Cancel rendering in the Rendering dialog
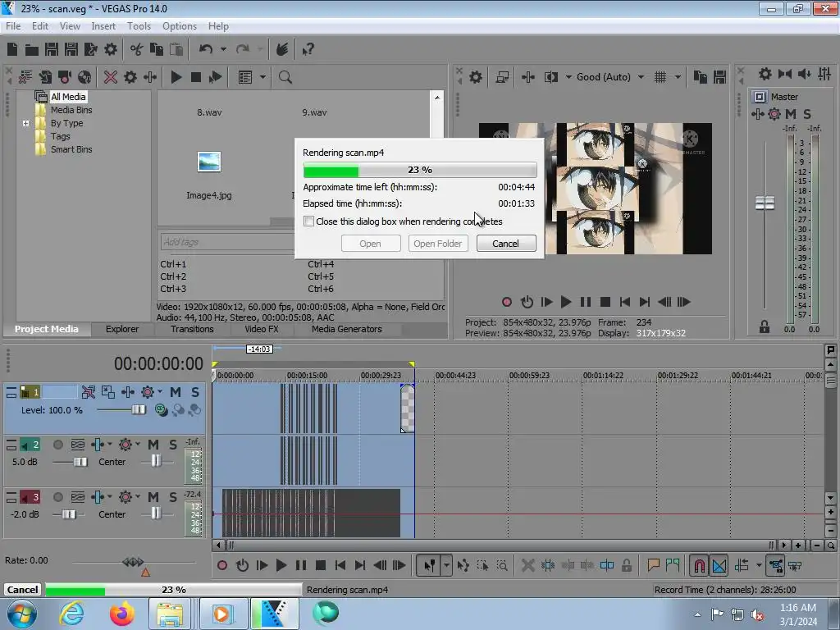This screenshot has width=840, height=630. click(x=505, y=244)
